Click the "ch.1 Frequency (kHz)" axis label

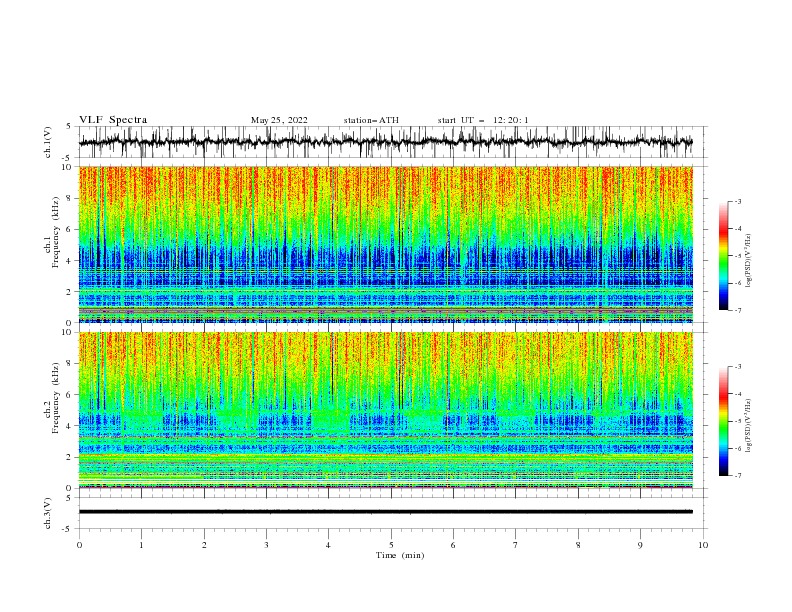pyautogui.click(x=52, y=232)
